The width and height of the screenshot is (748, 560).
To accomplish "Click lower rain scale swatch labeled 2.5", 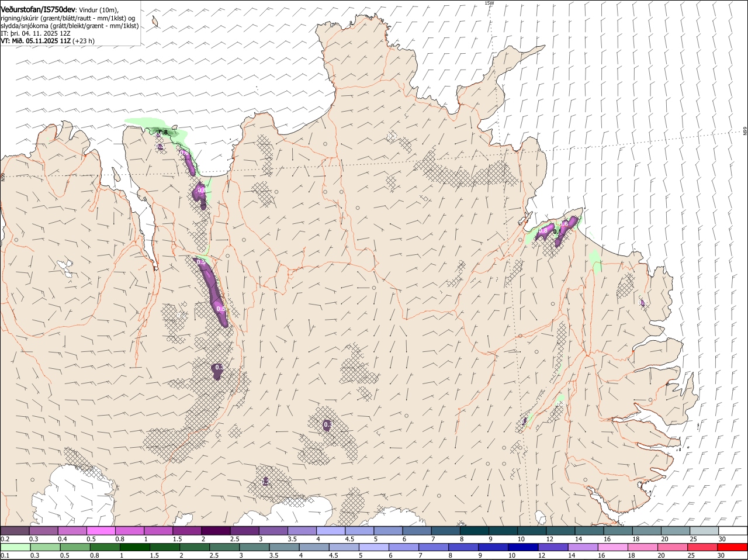I will [224, 547].
